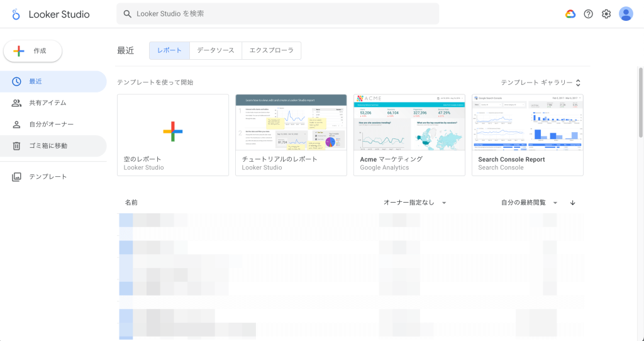Open the settings gear icon
Screen dimensions: 644x341
[x=606, y=14]
